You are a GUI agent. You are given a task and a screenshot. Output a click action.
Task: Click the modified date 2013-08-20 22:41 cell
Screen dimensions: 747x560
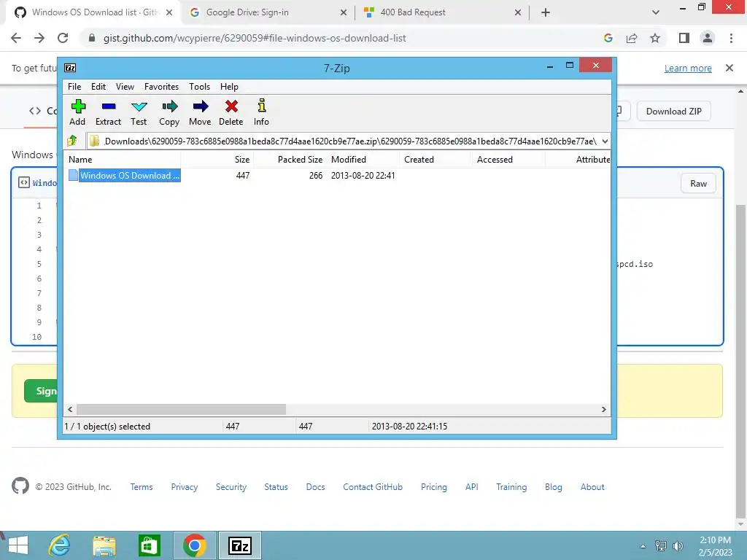pos(363,175)
